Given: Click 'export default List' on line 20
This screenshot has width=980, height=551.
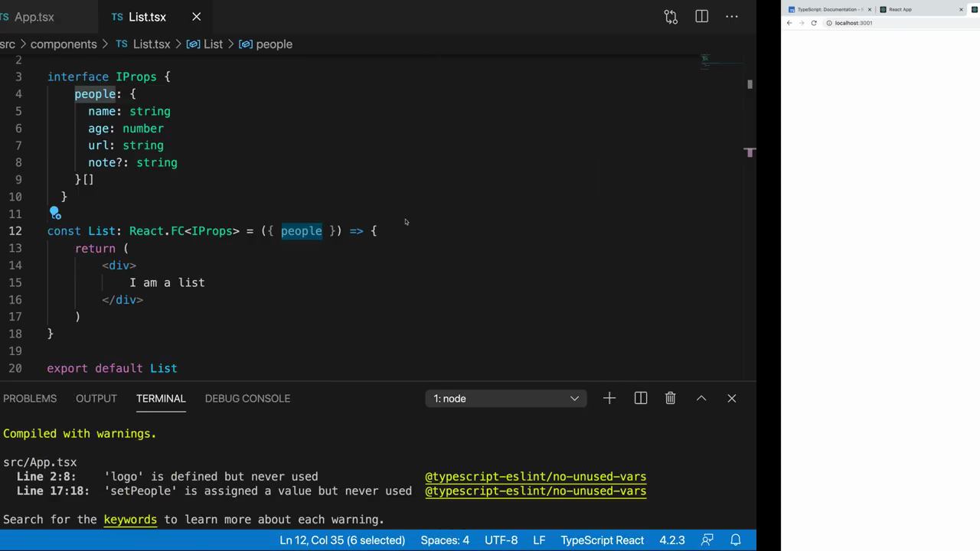Looking at the screenshot, I should pyautogui.click(x=112, y=368).
